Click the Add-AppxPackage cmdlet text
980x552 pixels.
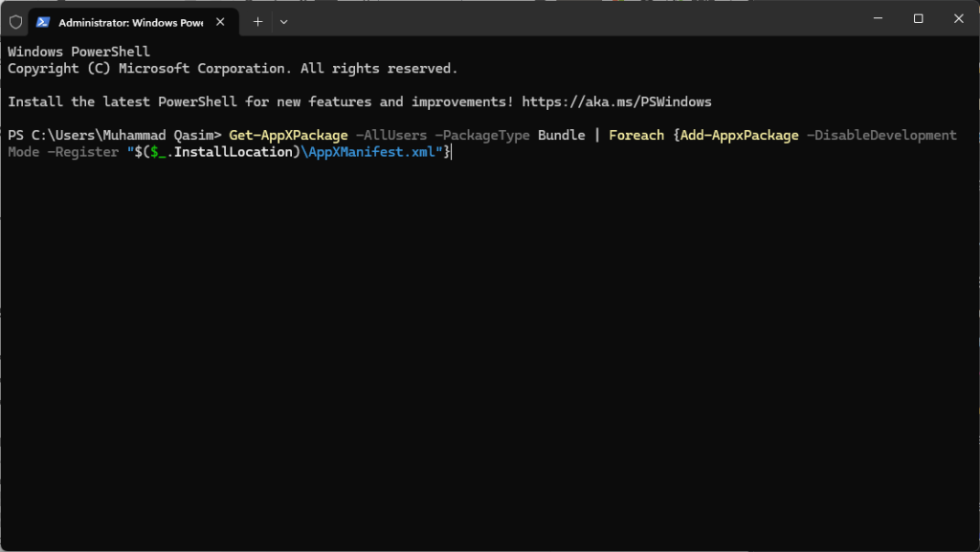739,135
